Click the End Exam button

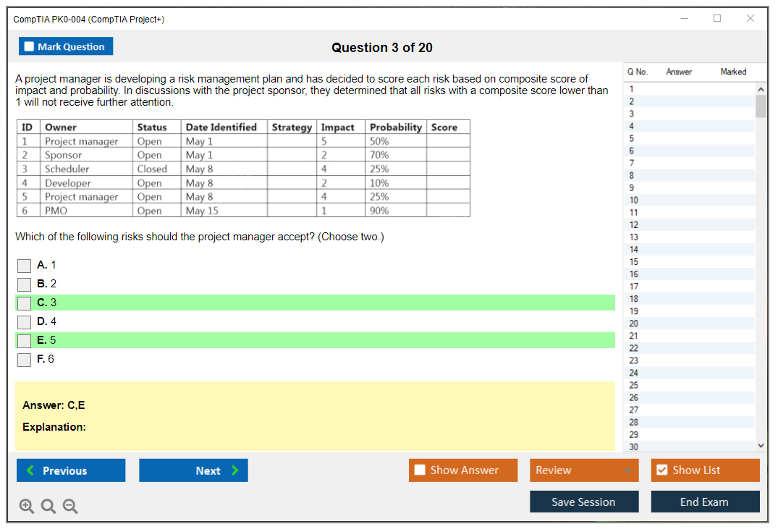click(x=704, y=502)
